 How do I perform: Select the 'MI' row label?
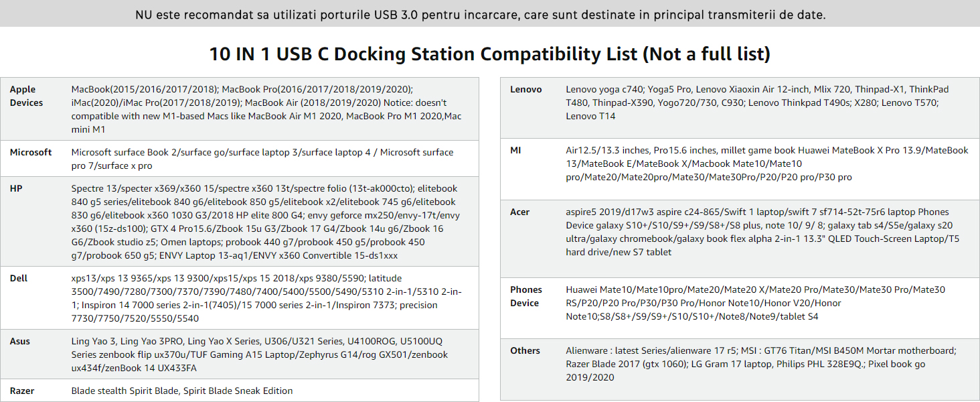(515, 150)
